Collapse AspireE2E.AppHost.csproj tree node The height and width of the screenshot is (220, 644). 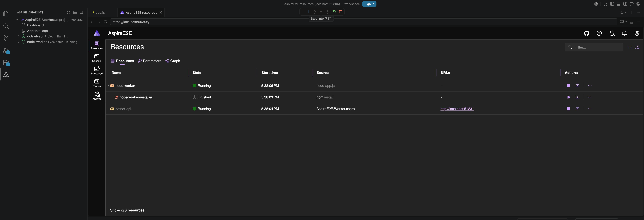(17, 19)
